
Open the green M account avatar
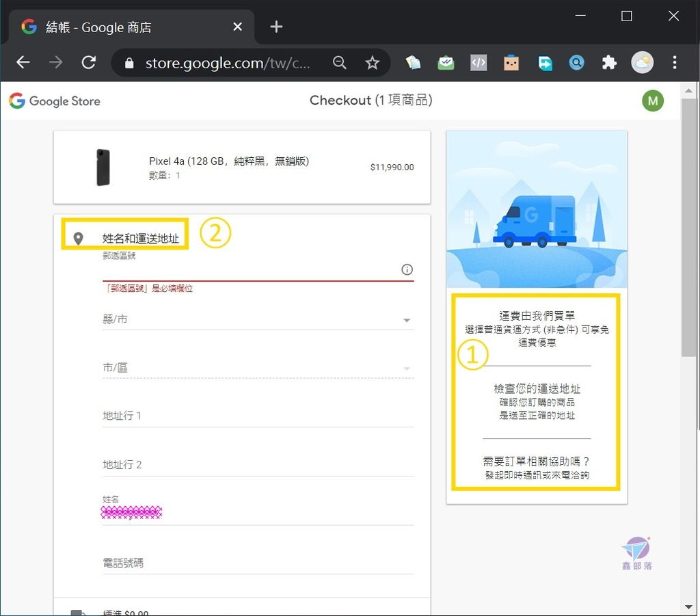click(653, 101)
